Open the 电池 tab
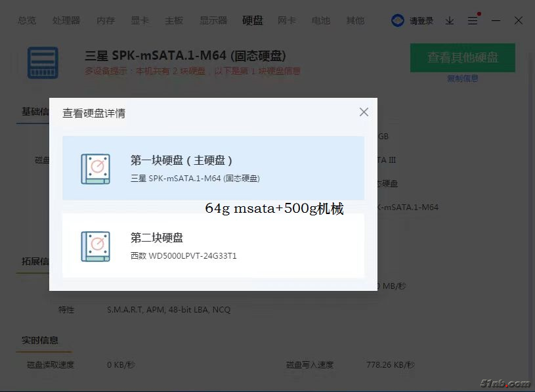The image size is (535, 392). tap(321, 20)
